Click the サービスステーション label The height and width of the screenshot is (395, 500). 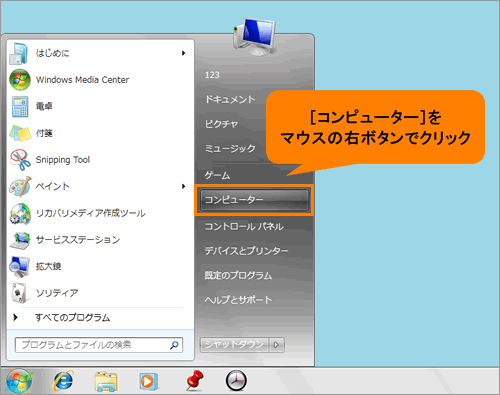click(78, 240)
